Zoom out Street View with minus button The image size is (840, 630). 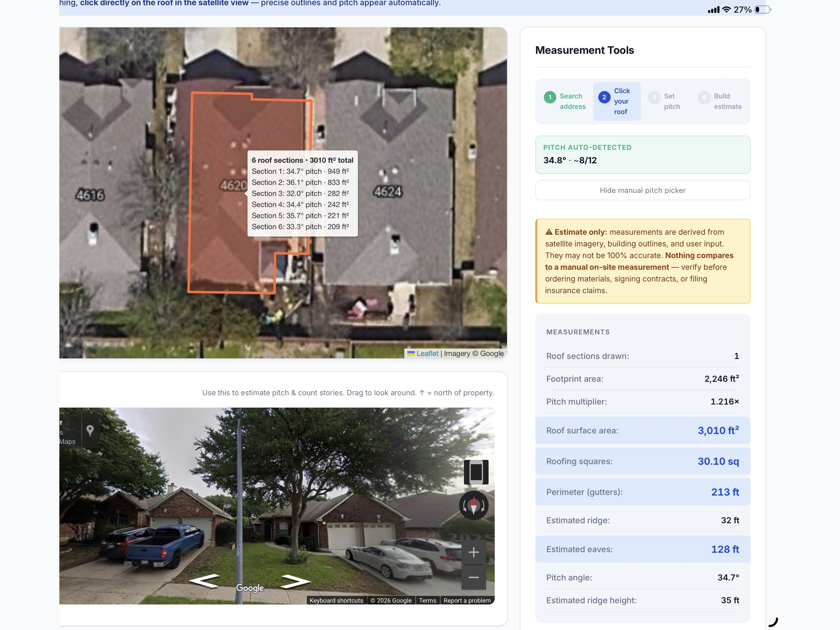(x=473, y=578)
